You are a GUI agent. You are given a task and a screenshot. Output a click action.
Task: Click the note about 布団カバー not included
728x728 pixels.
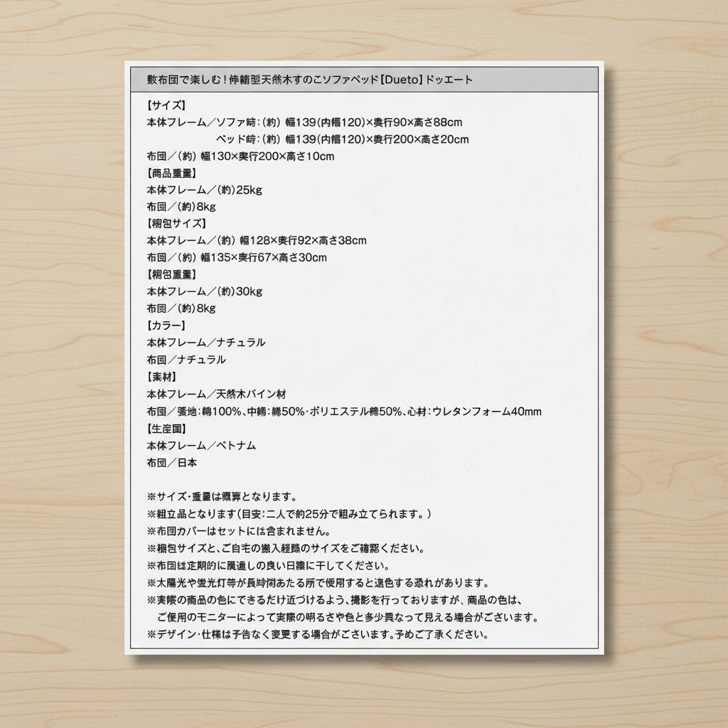point(239,531)
